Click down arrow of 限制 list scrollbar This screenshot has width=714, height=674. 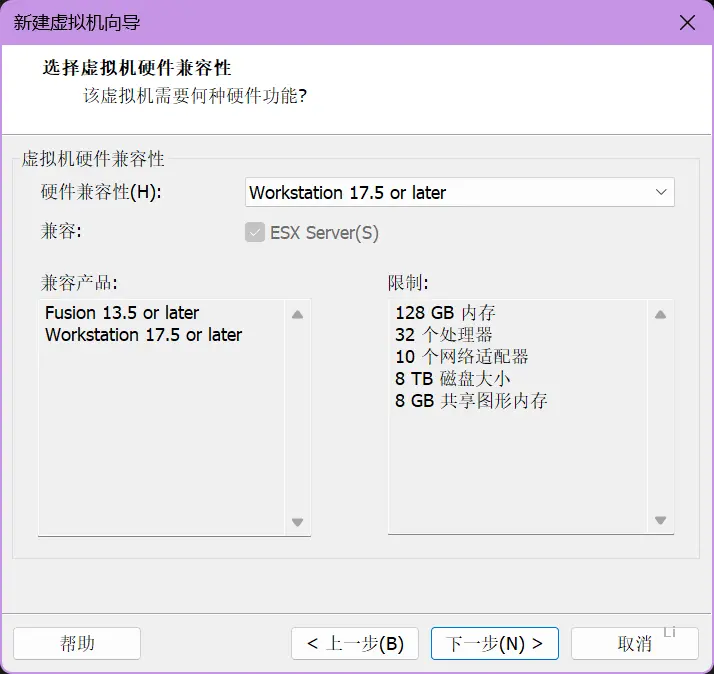tap(660, 520)
